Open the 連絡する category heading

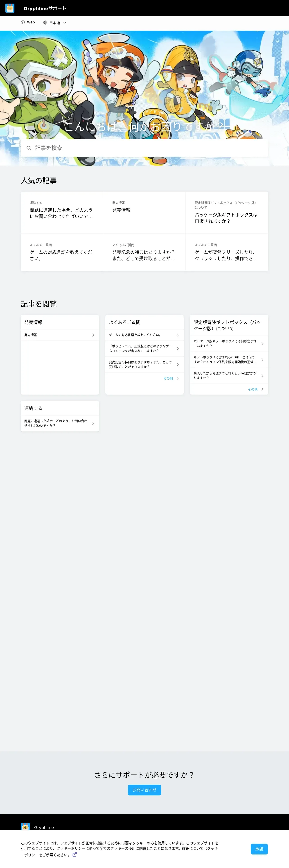click(33, 408)
